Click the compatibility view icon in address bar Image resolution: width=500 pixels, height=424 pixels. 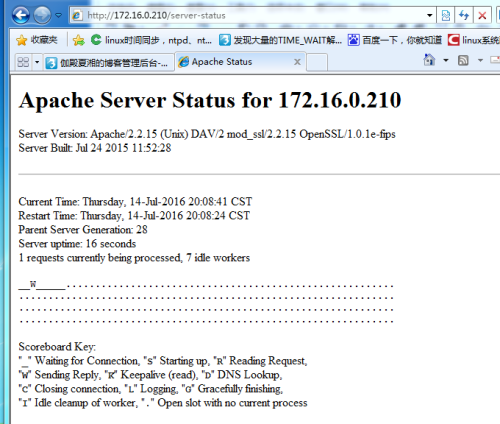click(446, 15)
